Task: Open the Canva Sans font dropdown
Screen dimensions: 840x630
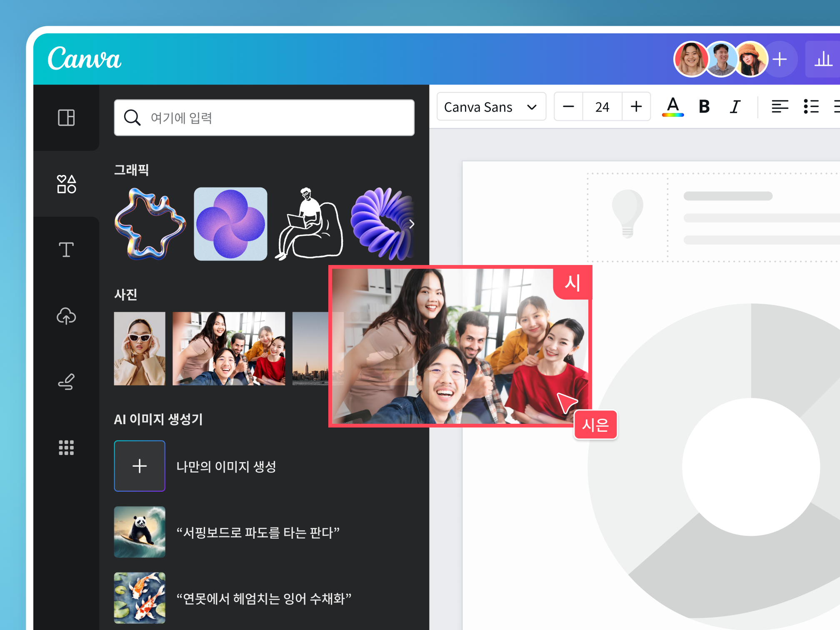Action: 491,107
